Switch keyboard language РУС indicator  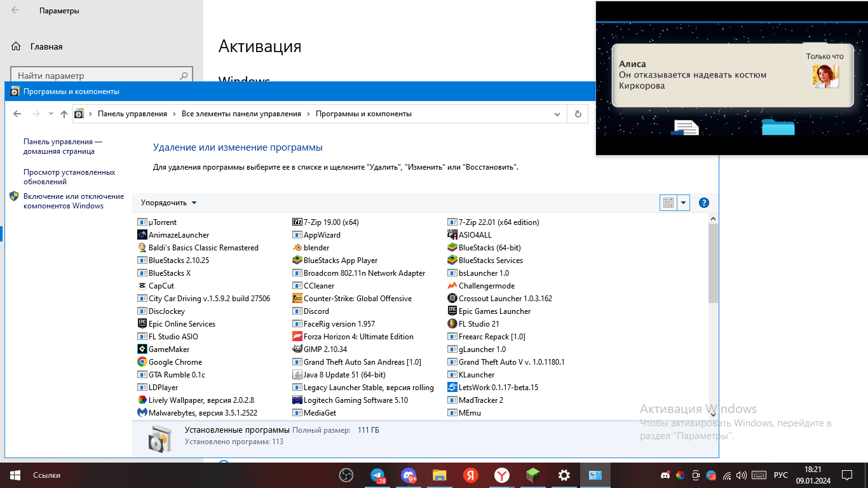(780, 475)
